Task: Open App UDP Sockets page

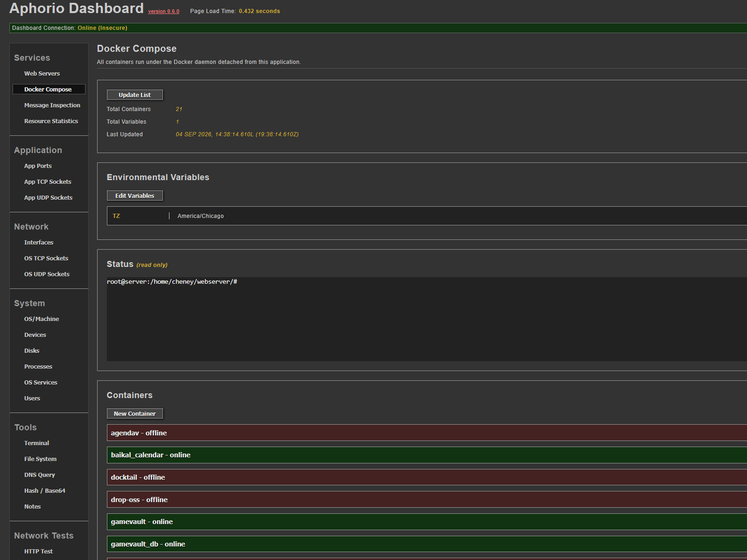Action: pyautogui.click(x=49, y=197)
